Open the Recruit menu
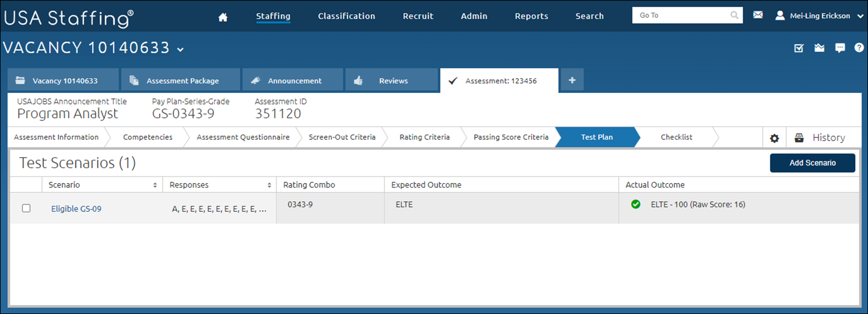 (418, 16)
